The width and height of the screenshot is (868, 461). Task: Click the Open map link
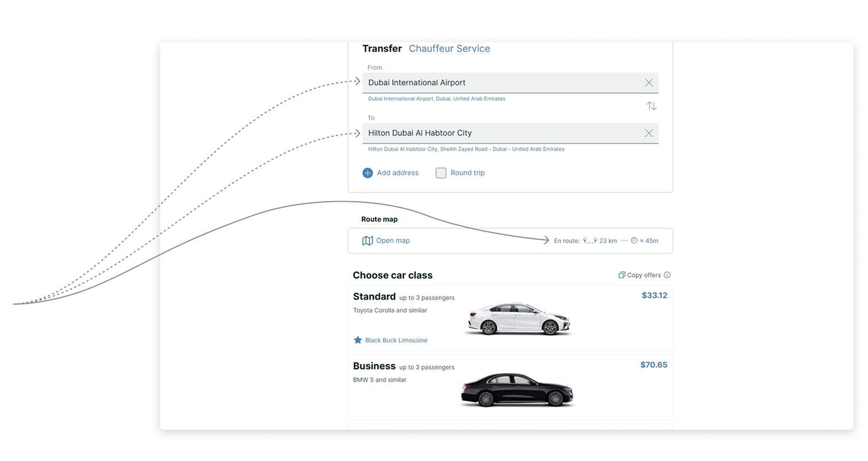(393, 241)
